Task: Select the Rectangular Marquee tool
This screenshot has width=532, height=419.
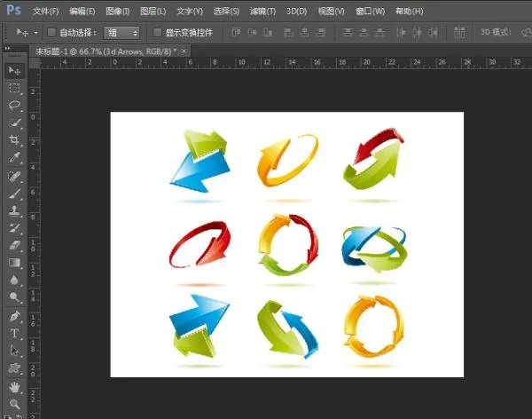Action: pos(14,88)
